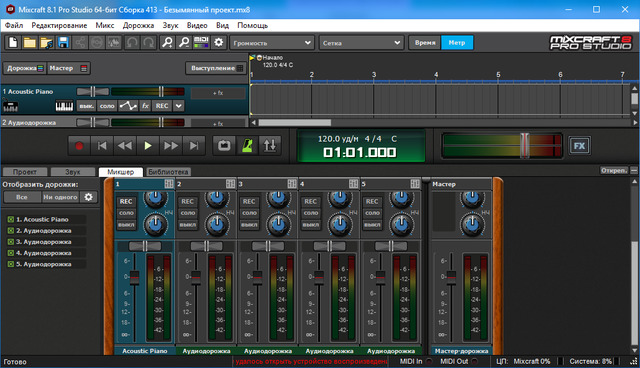Open the Выступление performance panel button
This screenshot has width=640, height=368.
[x=216, y=68]
